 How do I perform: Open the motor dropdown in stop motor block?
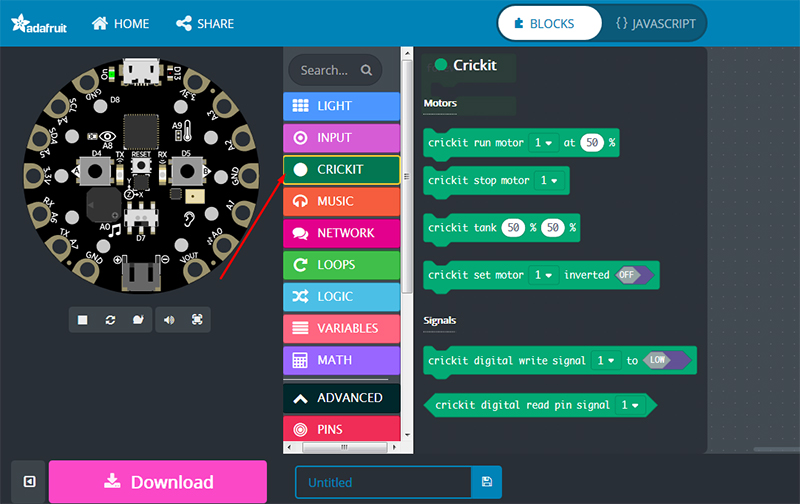coord(549,181)
